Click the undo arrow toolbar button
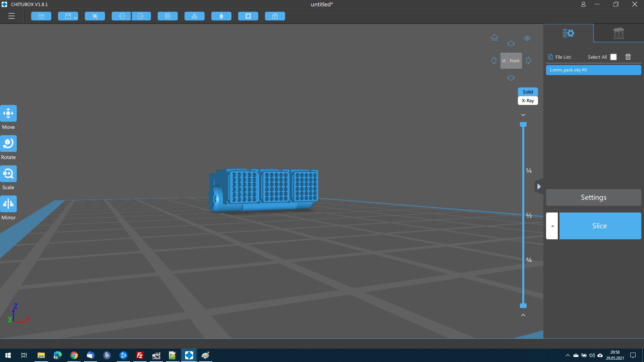This screenshot has width=644, height=362. pos(121,16)
